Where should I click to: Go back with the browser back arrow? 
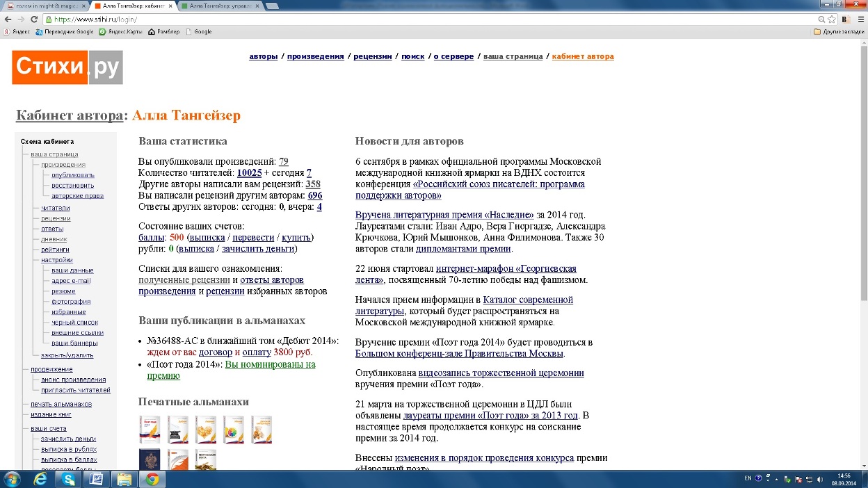(7, 20)
